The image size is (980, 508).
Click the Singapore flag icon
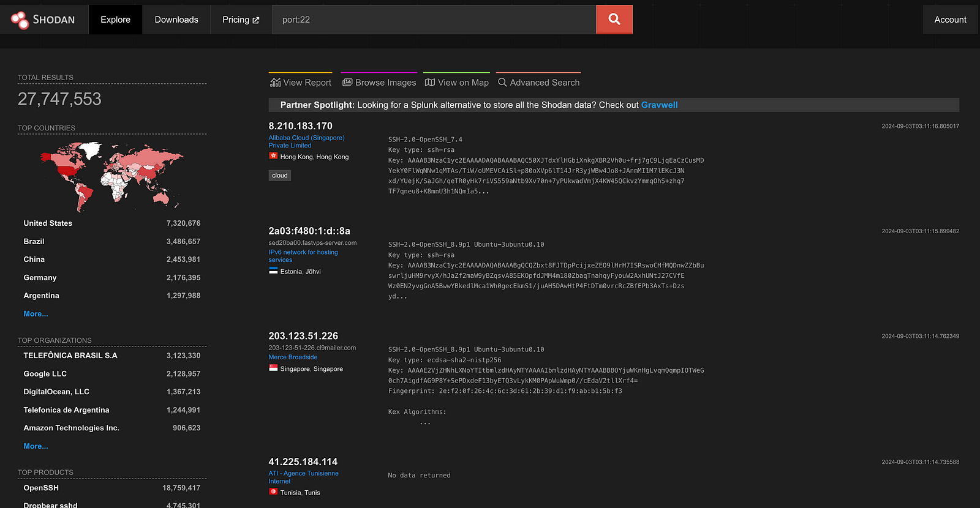coord(273,368)
